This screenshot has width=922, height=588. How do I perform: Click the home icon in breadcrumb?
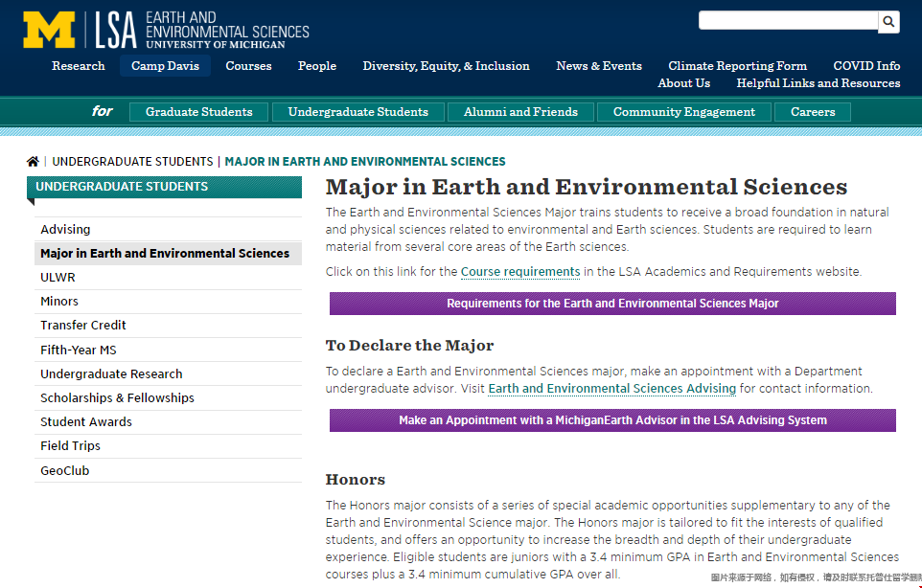[x=34, y=162]
